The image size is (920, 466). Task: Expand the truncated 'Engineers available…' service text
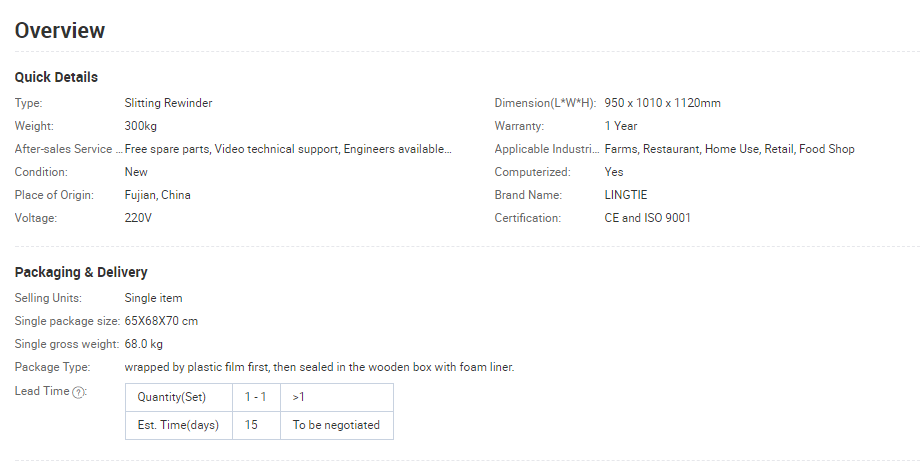(398, 149)
